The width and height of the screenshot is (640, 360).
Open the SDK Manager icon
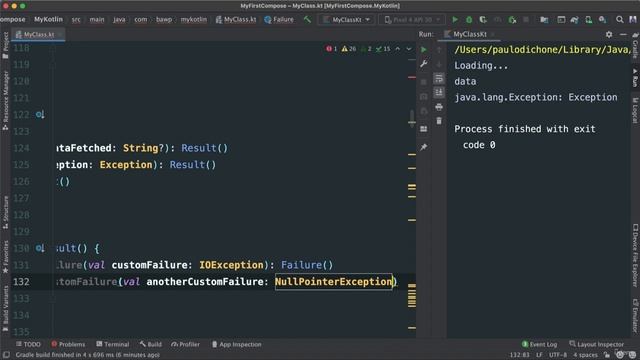602,19
